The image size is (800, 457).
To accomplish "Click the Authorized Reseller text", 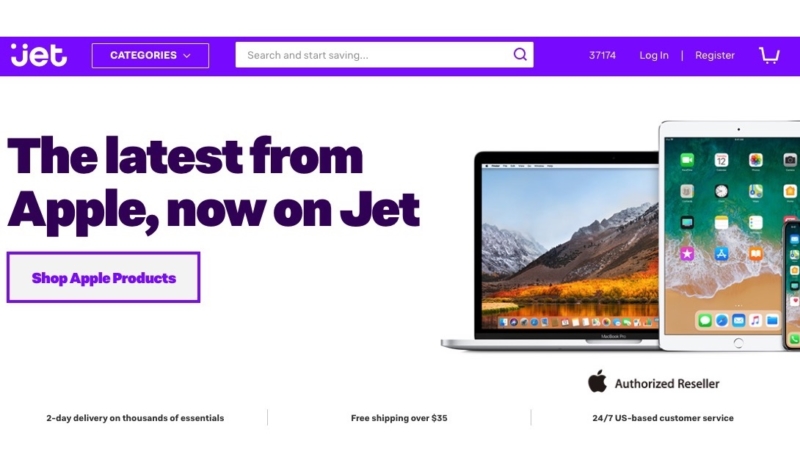I will tap(667, 384).
